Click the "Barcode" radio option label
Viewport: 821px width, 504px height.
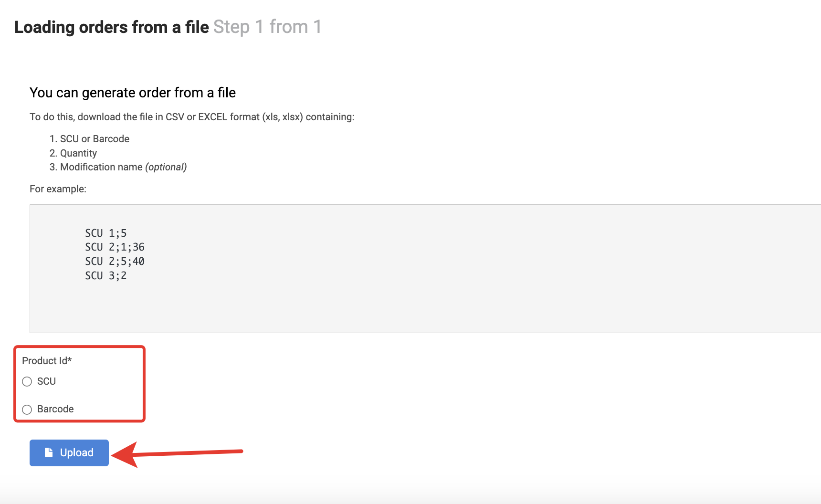(55, 409)
